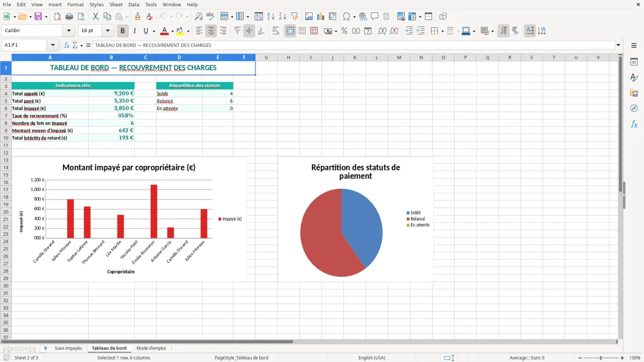Viewport: 644px width, 362px height.
Task: Toggle Bold formatting
Action: click(122, 31)
